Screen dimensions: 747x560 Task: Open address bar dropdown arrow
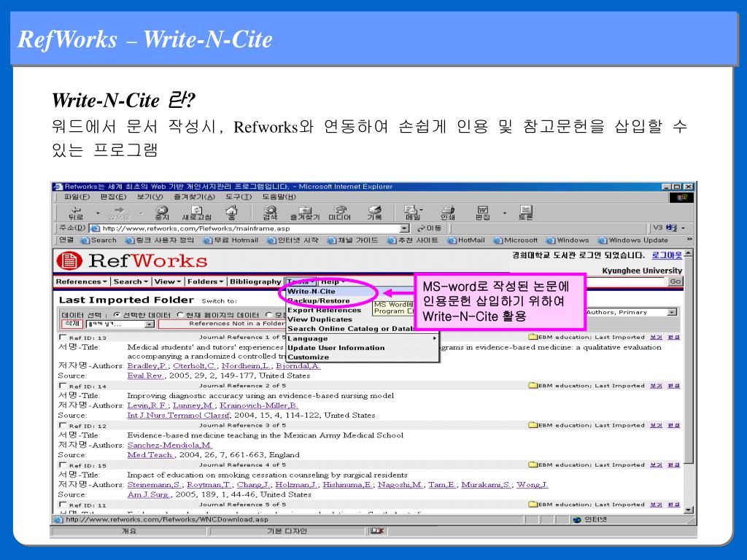[x=404, y=228]
